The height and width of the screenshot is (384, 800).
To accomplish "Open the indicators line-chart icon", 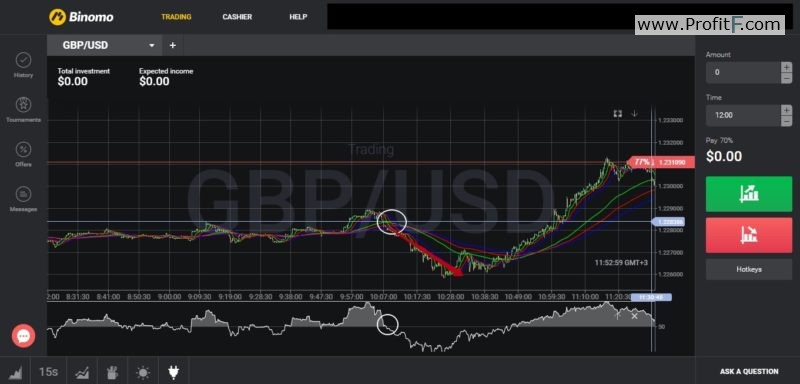I will [82, 372].
